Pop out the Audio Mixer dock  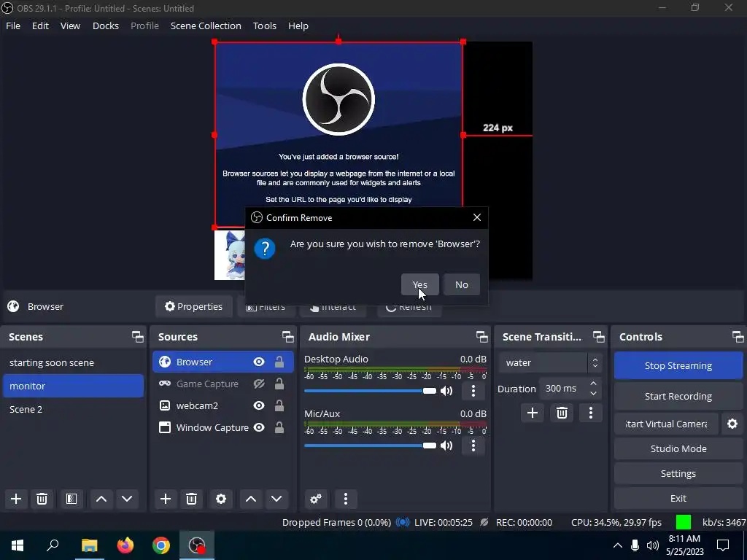(481, 337)
